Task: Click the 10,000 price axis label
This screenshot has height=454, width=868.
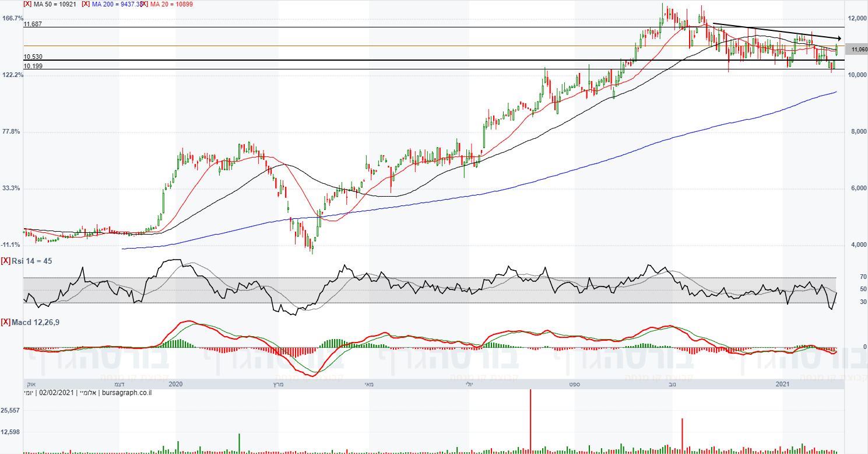Action: [x=858, y=75]
